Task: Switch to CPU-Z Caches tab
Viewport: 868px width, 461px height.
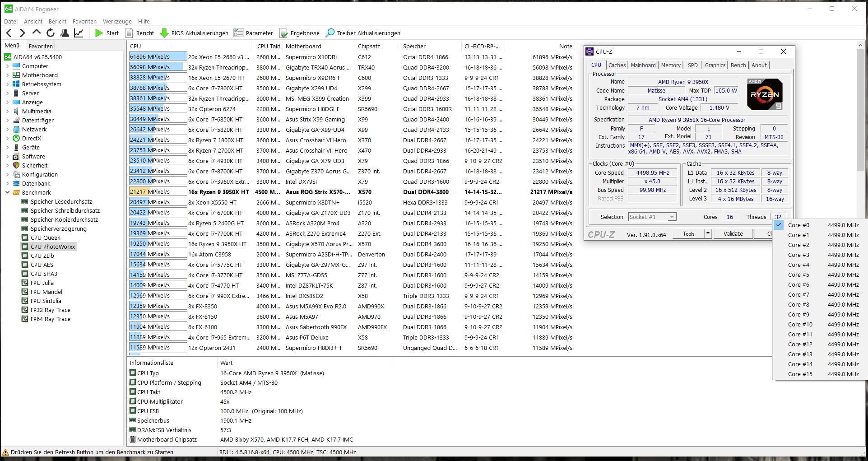Action: [x=617, y=65]
